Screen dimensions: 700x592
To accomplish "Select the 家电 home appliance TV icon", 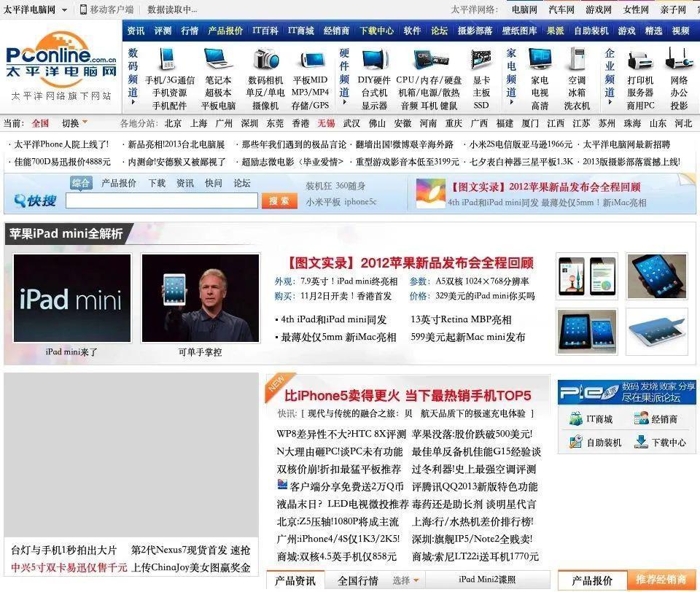I will pyautogui.click(x=537, y=58).
